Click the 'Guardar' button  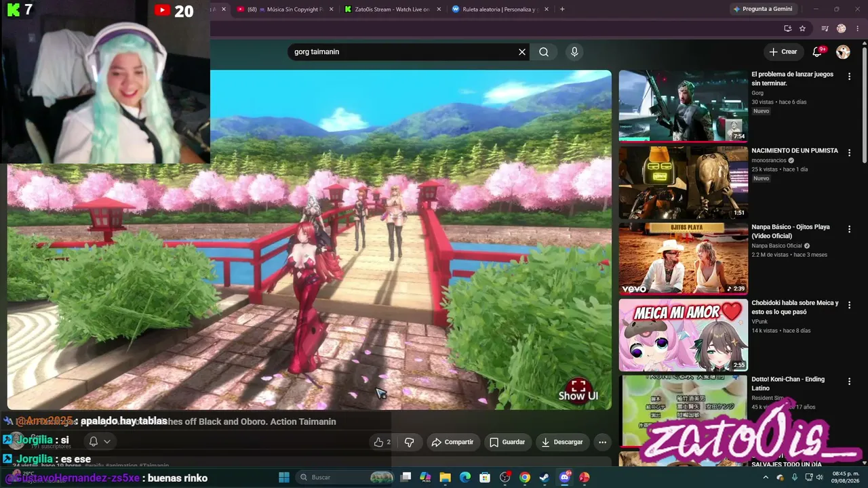(507, 442)
